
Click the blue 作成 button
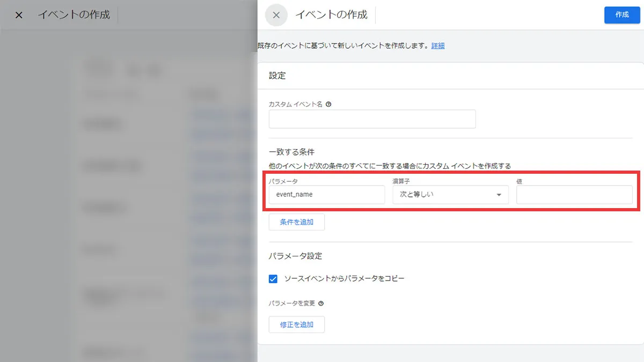pyautogui.click(x=622, y=15)
